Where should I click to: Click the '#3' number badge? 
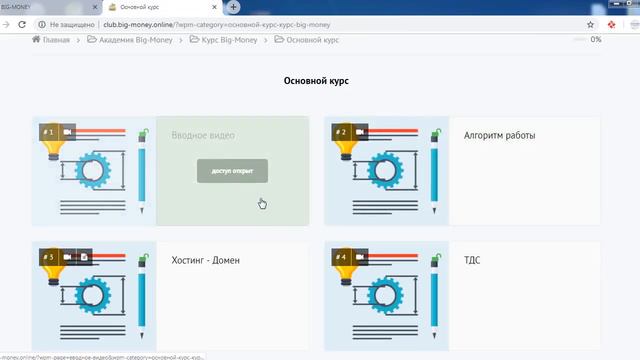click(49, 257)
